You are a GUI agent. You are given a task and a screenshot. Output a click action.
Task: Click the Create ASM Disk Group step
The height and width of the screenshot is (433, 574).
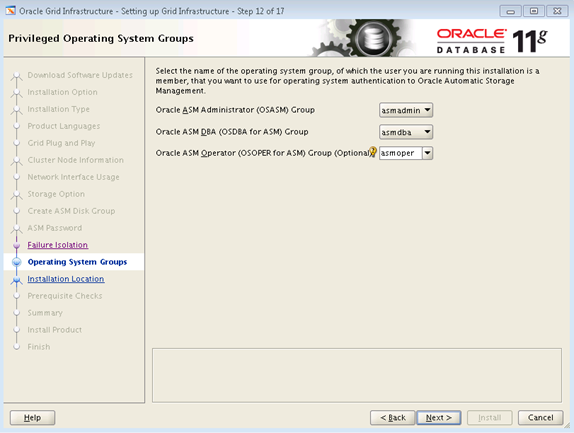click(x=71, y=211)
